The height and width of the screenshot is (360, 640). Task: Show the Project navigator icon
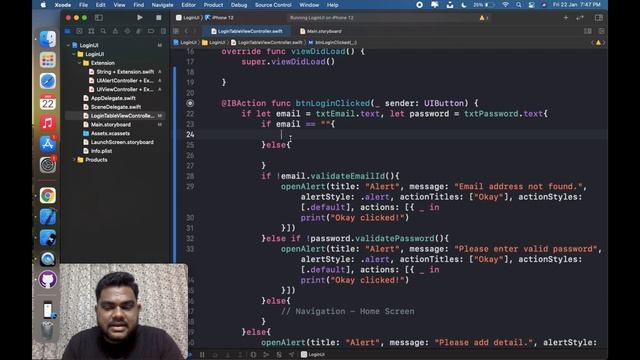67,31
